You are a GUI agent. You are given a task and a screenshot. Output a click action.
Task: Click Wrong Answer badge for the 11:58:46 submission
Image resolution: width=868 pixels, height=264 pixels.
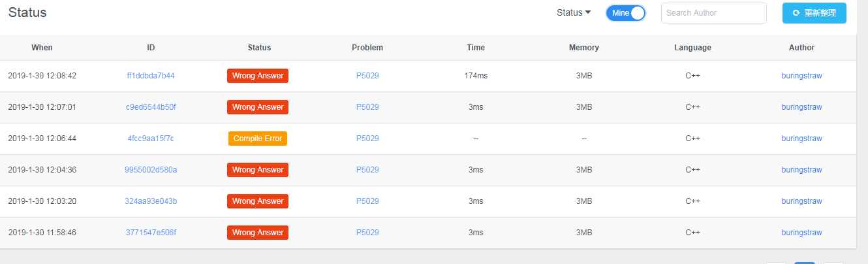point(258,233)
